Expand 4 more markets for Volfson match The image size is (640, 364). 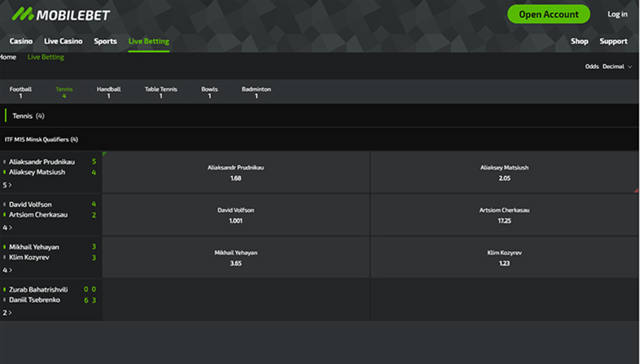coord(7,228)
